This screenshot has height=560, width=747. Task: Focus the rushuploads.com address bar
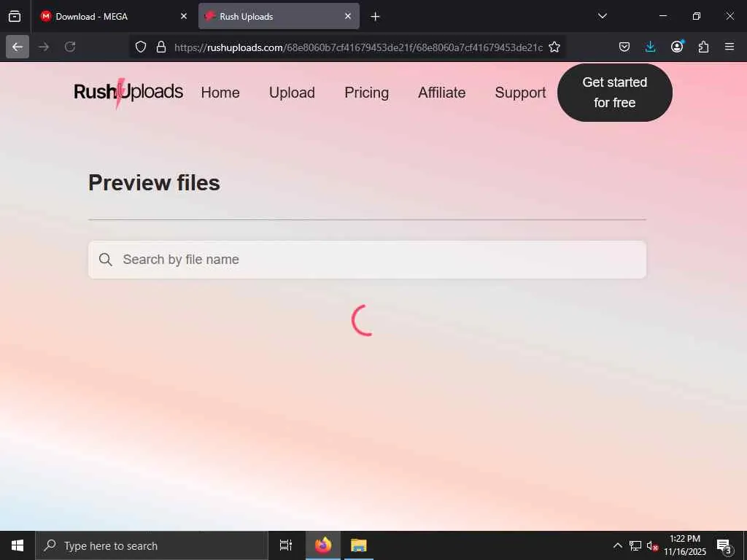click(x=358, y=47)
